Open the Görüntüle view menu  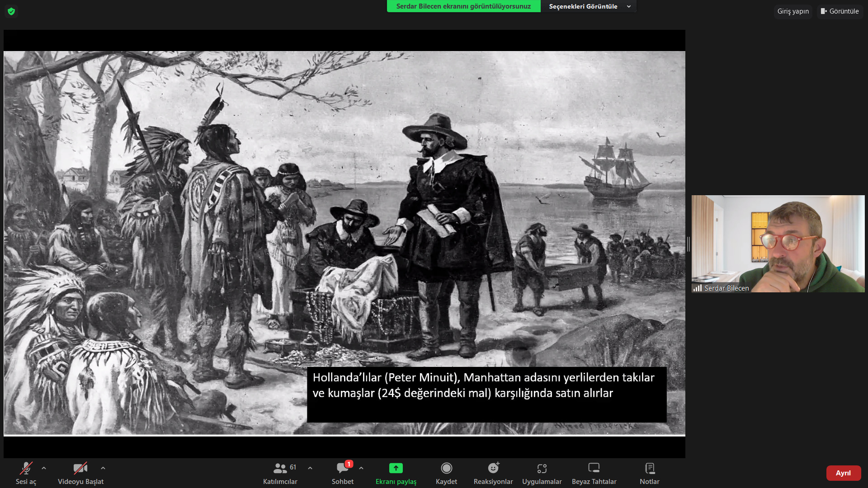pyautogui.click(x=840, y=11)
